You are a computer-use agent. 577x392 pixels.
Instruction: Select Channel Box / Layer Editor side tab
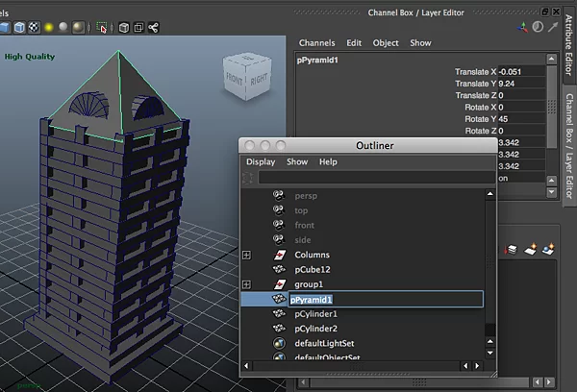[x=569, y=146]
